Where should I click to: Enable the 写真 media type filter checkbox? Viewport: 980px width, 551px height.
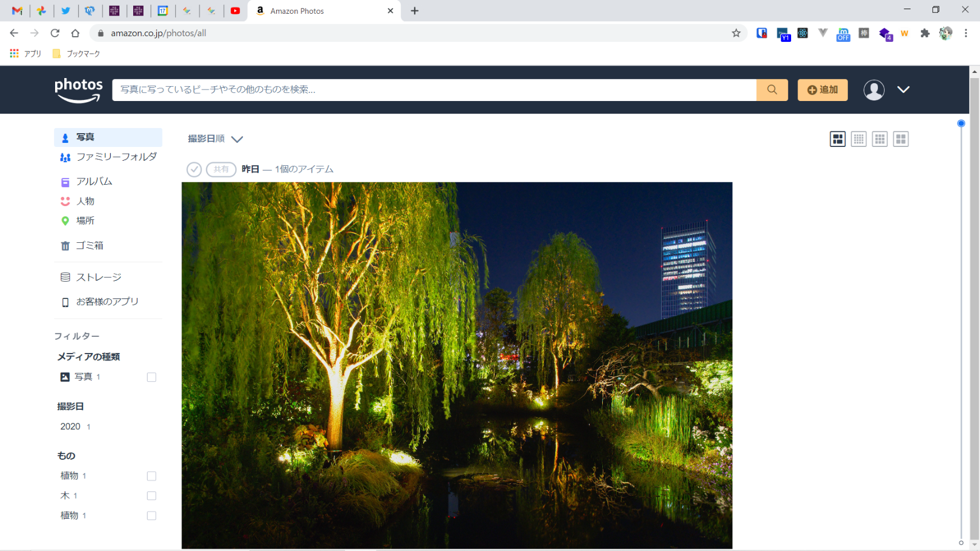152,377
